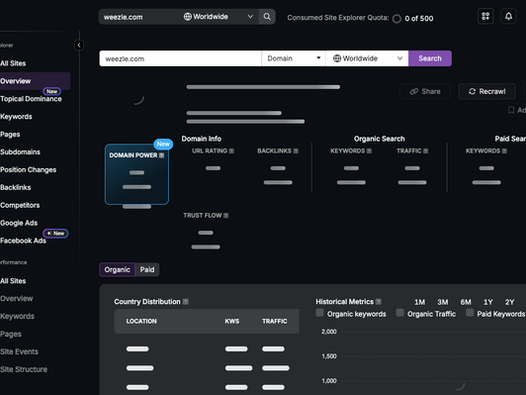
Task: Select the 1M time range
Action: pos(419,302)
